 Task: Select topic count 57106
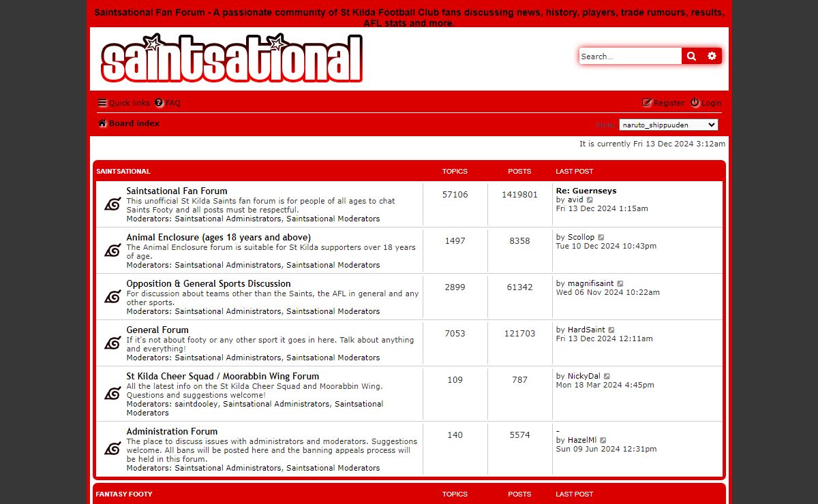pos(455,194)
